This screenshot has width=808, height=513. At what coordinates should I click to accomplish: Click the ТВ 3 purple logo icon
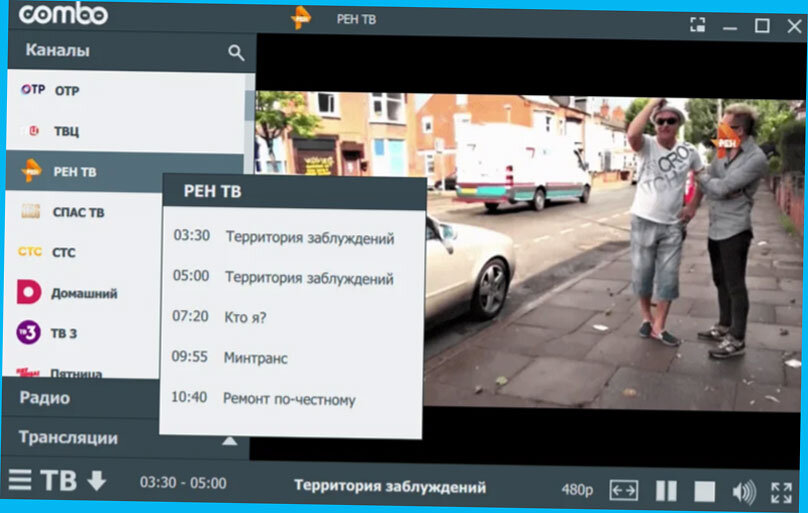click(x=28, y=332)
